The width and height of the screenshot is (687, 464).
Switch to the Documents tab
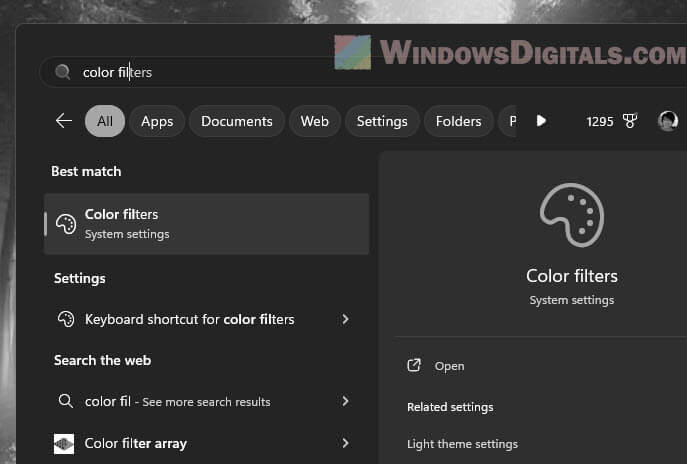click(237, 121)
